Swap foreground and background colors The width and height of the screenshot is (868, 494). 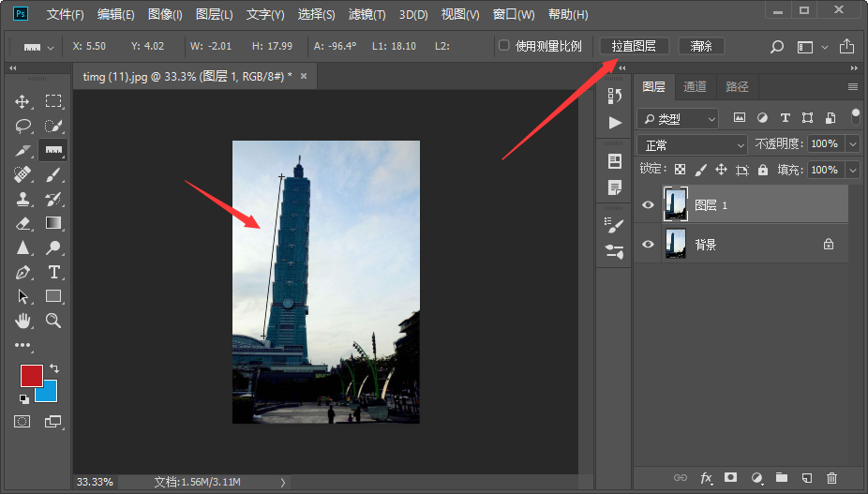[x=54, y=367]
